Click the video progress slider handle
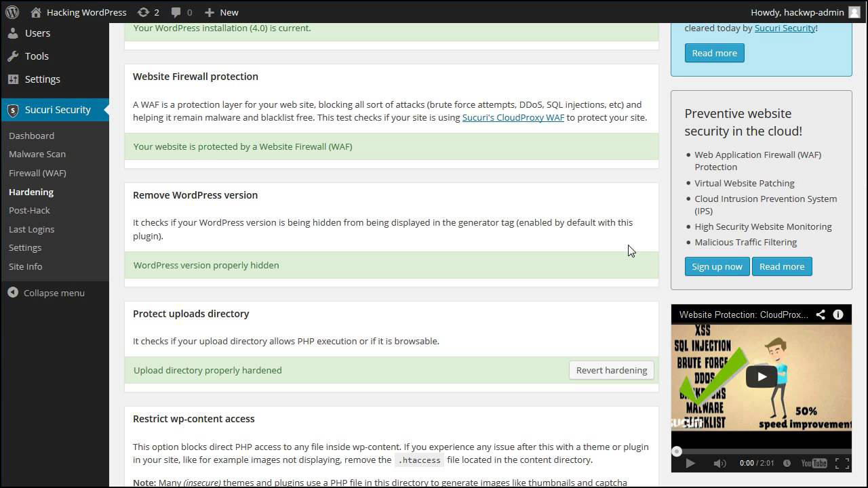This screenshot has width=868, height=488. pos(676,451)
